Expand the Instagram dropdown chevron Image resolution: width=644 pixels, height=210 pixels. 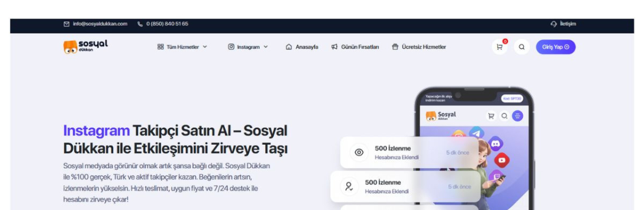[265, 47]
